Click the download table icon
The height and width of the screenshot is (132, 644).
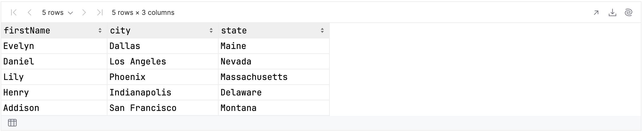pos(612,12)
